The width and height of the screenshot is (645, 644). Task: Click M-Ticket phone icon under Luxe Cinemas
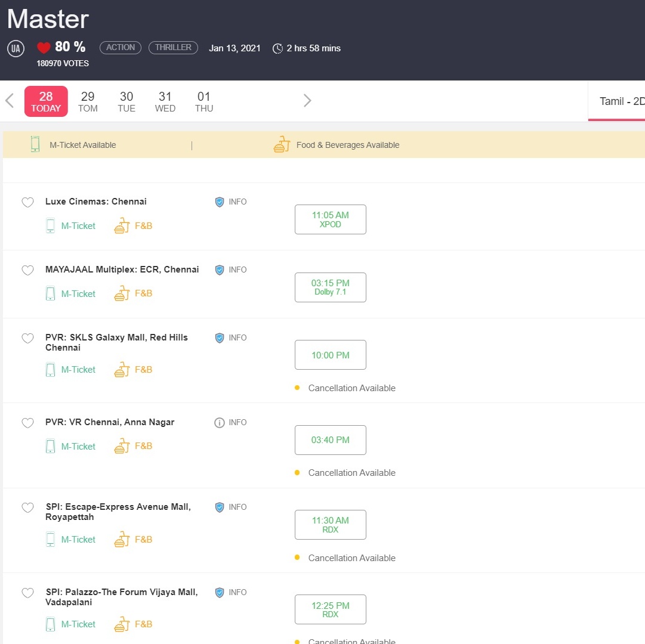click(50, 225)
